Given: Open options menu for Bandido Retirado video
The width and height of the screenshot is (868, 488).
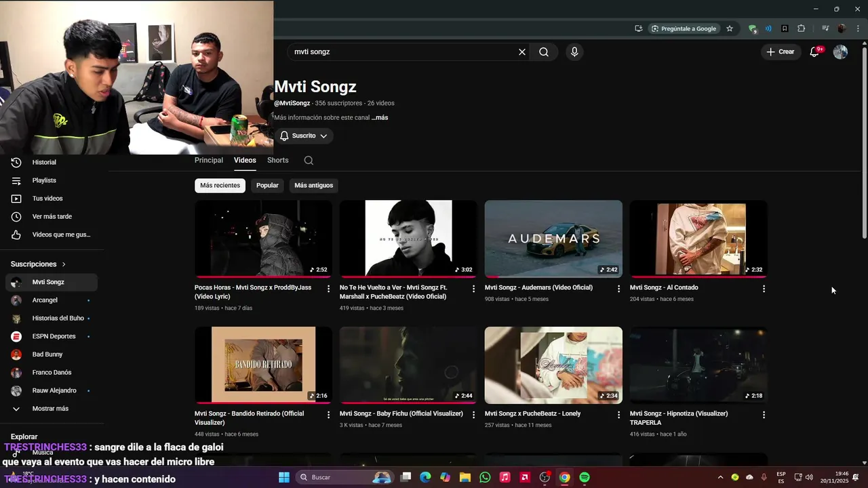Looking at the screenshot, I should pyautogui.click(x=329, y=415).
